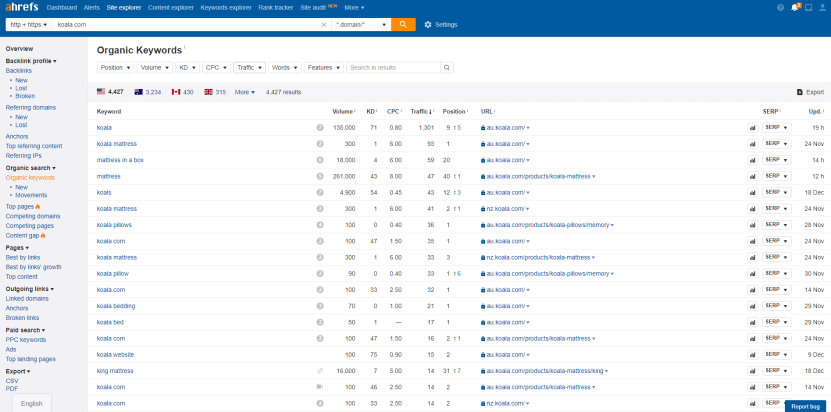Viewport: 831px width, 412px height.
Task: Open Referring domains in sidebar
Action: [x=31, y=107]
